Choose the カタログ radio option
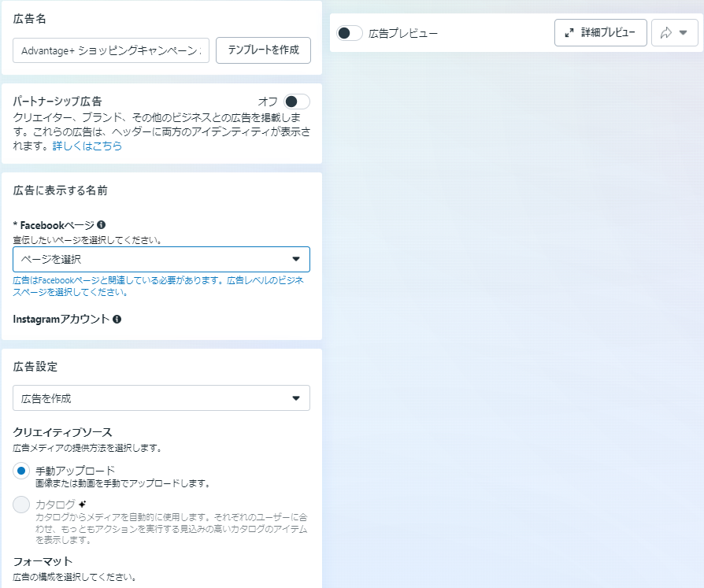 [21, 505]
